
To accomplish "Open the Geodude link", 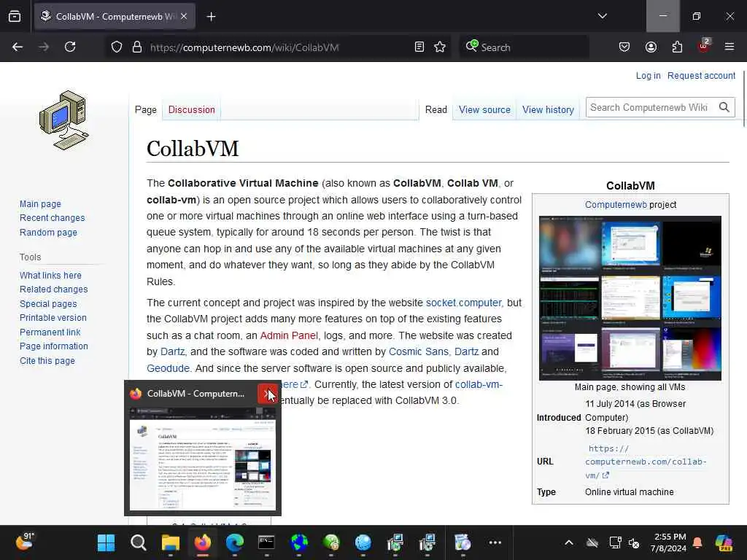I will tap(169, 368).
